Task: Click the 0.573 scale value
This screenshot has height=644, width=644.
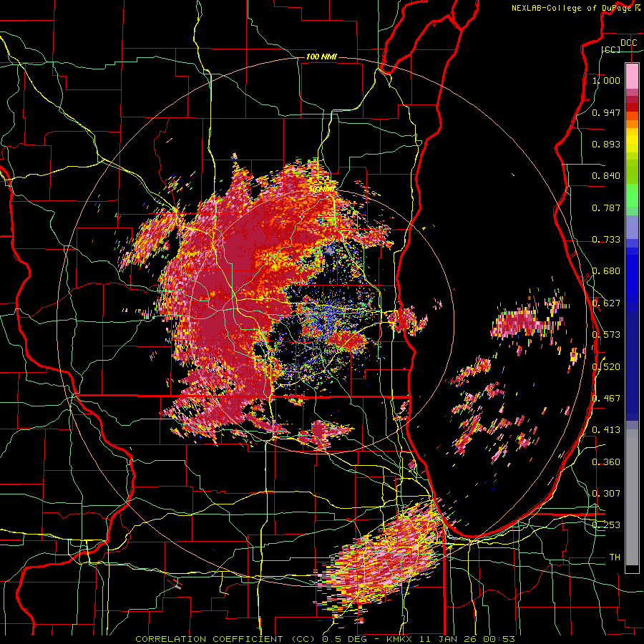Action: 606,335
